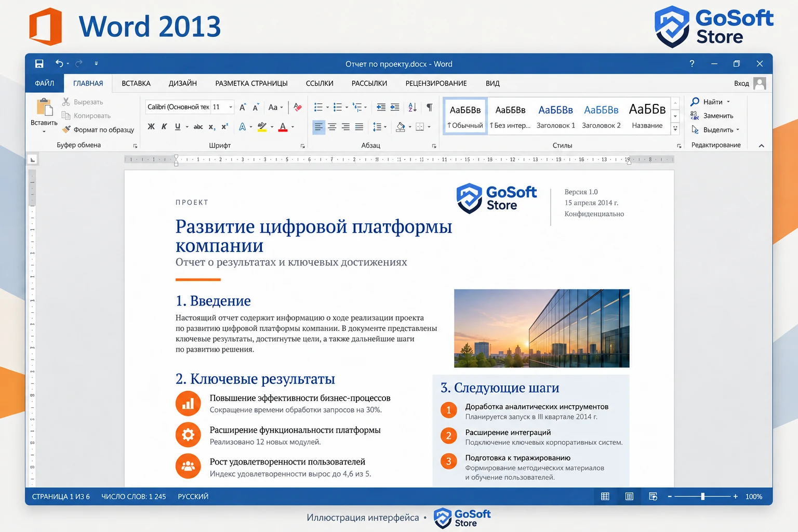Show or hide paragraph marks
798x532 pixels.
pos(430,107)
